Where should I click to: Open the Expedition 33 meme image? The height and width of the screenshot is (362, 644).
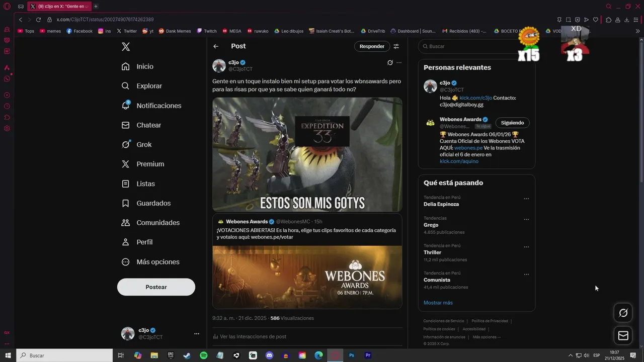307,154
